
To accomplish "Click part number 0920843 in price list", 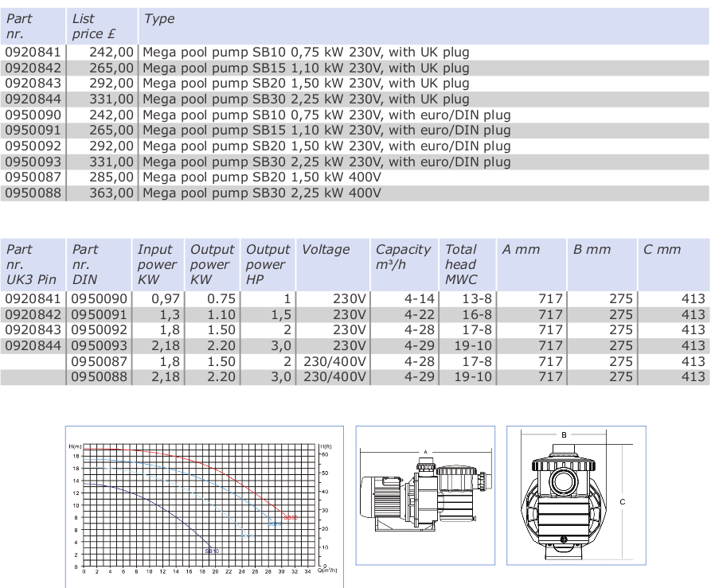I will click(33, 84).
